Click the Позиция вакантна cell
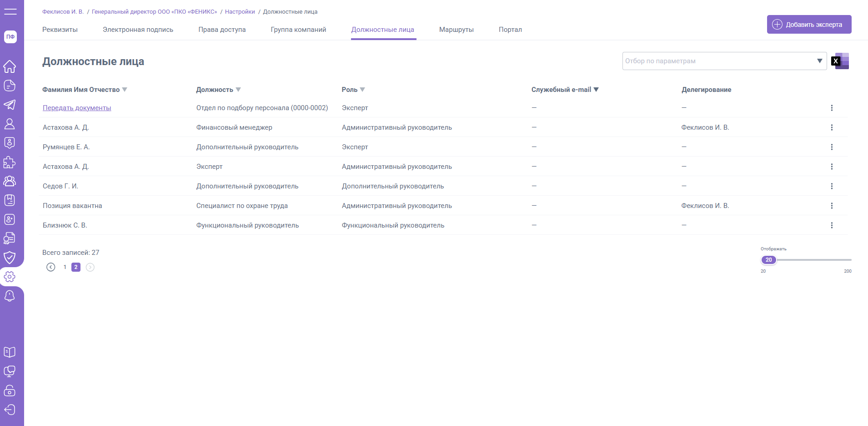 click(72, 206)
